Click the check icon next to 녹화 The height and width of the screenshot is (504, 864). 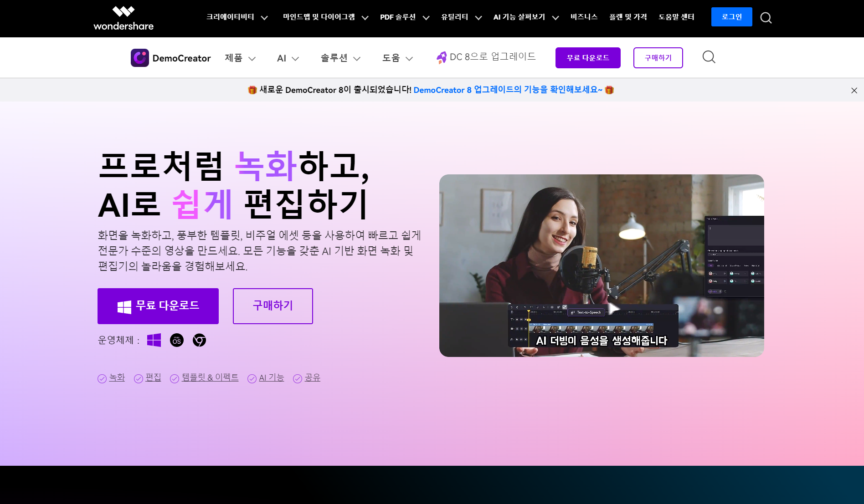pos(102,379)
